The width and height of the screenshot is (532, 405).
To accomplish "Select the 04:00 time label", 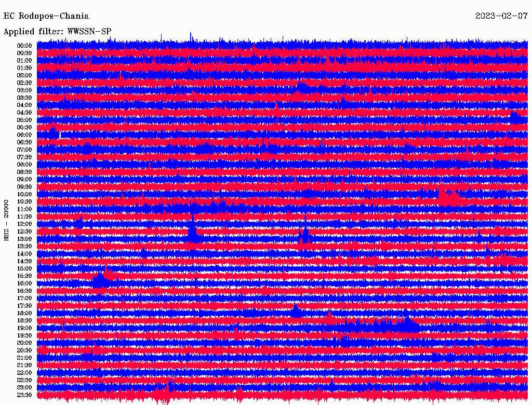I will click(x=24, y=105).
